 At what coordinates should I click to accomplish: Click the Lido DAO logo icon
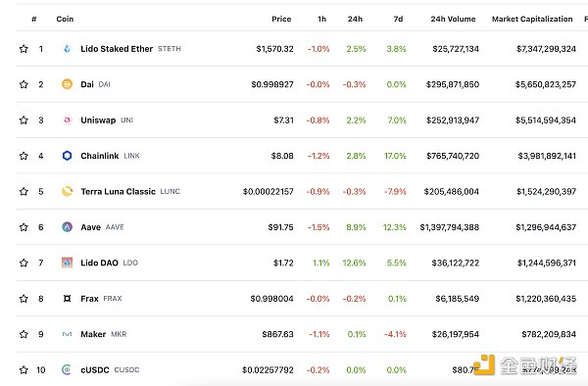pyautogui.click(x=67, y=263)
